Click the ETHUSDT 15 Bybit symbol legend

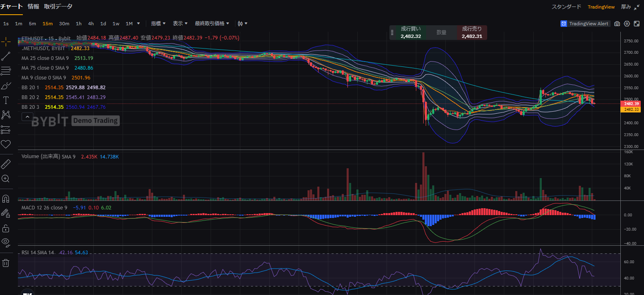point(46,38)
